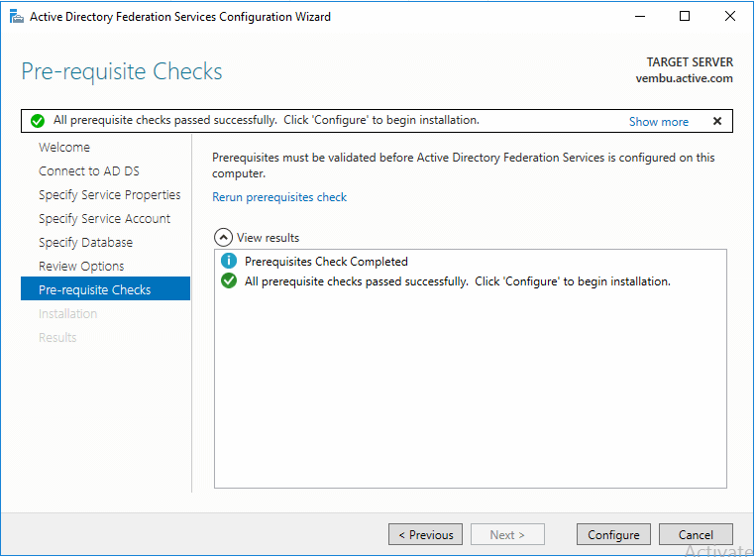Cancel the configuration wizard
Screen dimensions: 756x557
(x=696, y=534)
